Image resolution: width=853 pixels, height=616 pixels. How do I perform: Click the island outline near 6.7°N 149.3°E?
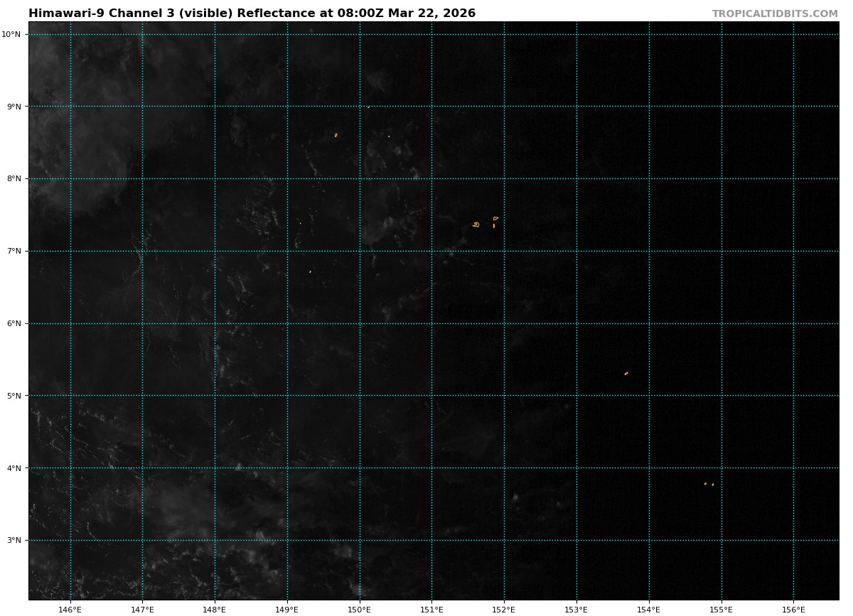(x=310, y=271)
